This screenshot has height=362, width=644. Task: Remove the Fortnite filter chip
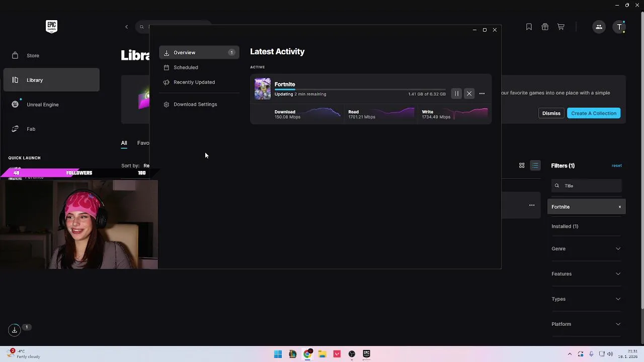click(620, 207)
